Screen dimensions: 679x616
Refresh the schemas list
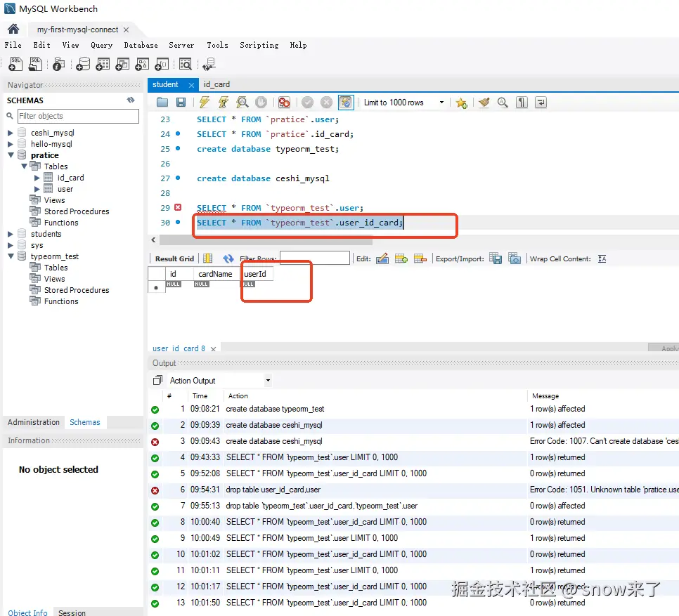click(x=131, y=100)
